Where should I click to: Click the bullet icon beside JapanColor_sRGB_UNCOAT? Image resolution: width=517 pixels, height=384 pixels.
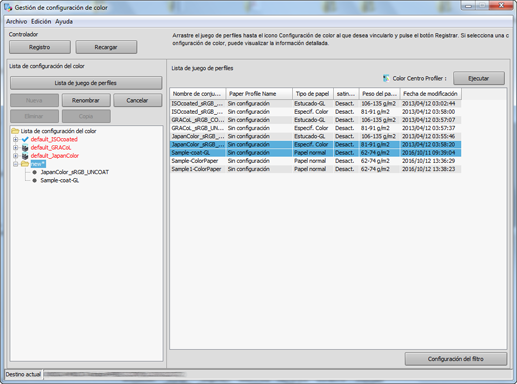[x=35, y=172]
